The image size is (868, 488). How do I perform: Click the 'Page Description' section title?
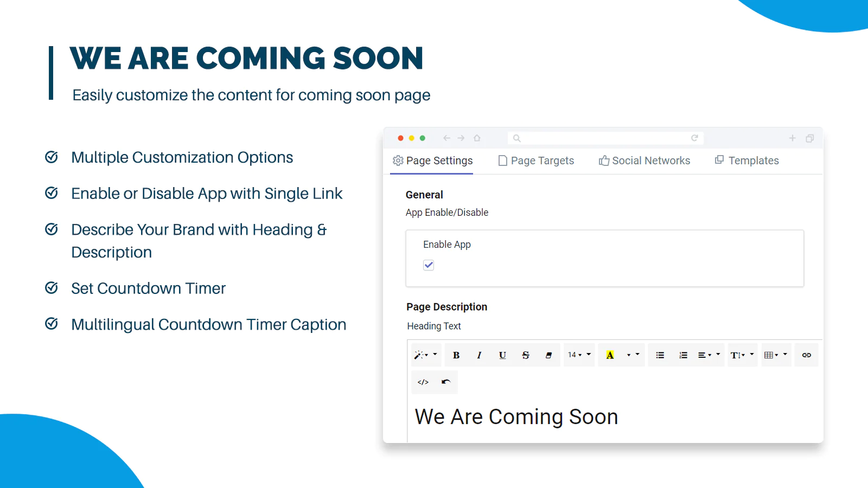(447, 307)
